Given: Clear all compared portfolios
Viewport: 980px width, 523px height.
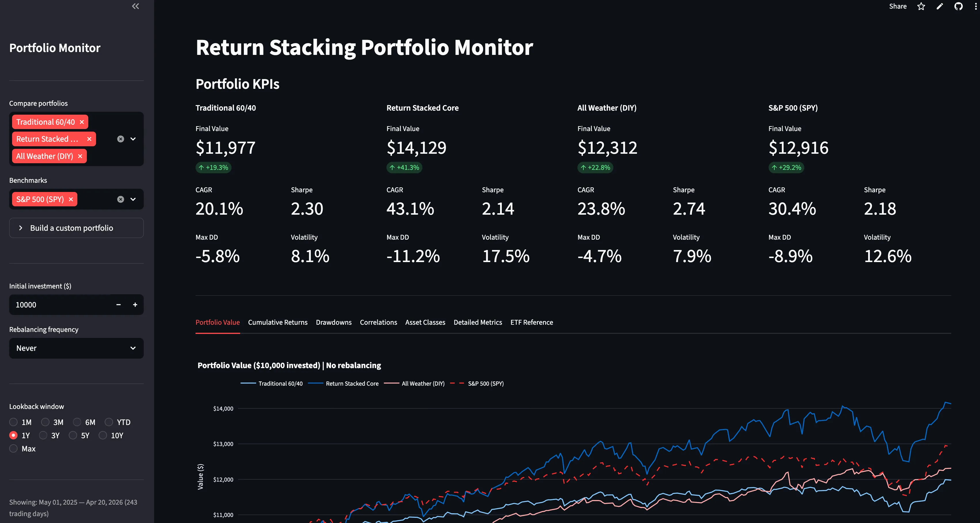Looking at the screenshot, I should click(x=120, y=139).
